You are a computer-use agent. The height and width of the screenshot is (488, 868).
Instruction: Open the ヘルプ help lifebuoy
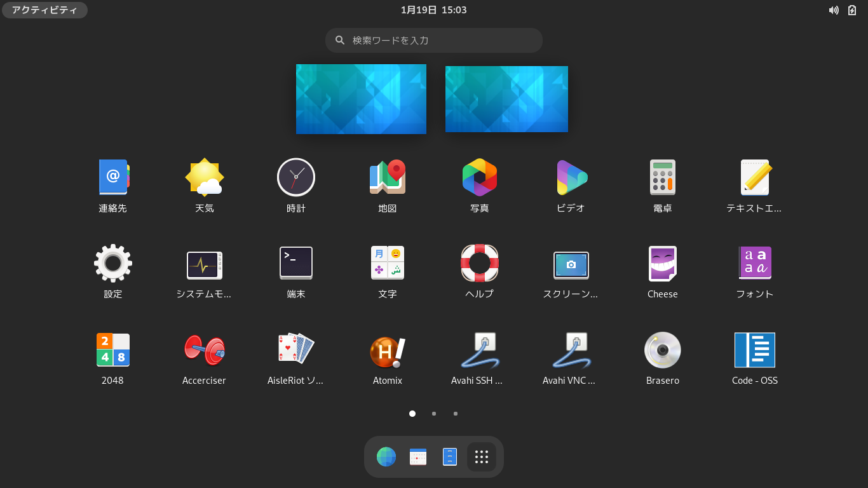(x=480, y=263)
